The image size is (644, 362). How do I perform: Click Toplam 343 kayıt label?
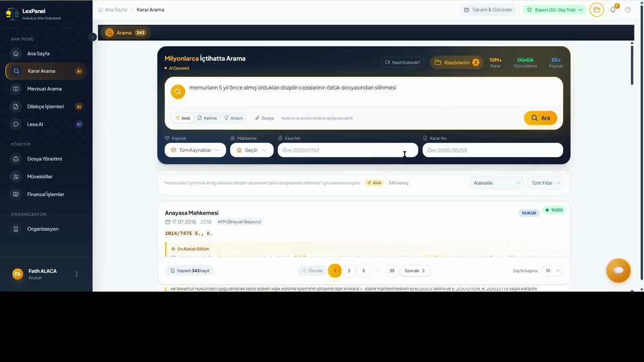coord(190,270)
